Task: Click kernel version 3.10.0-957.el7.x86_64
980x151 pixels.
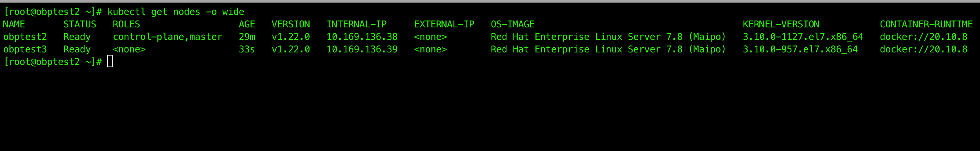Action: point(800,50)
